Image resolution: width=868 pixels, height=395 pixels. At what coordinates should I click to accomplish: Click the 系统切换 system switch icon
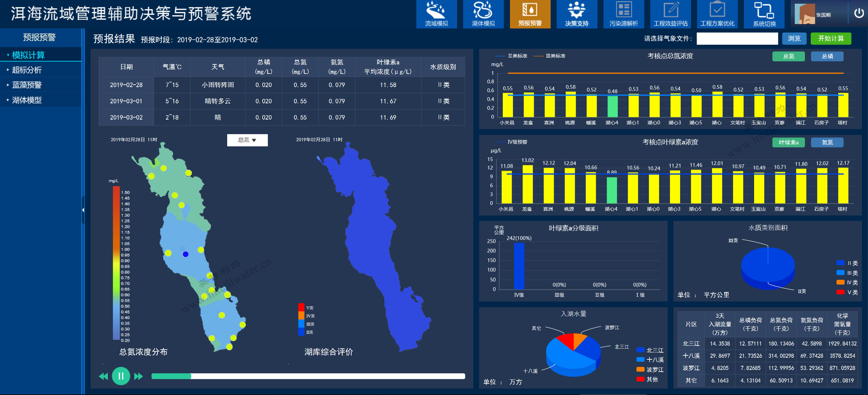coord(764,14)
